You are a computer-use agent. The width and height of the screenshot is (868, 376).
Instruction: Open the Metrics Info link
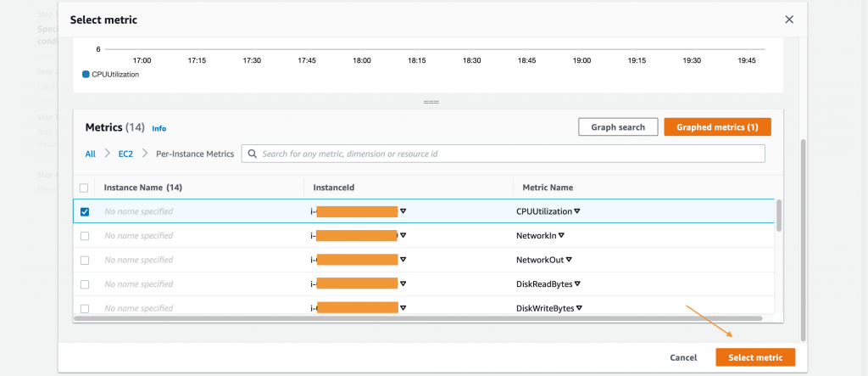(159, 128)
